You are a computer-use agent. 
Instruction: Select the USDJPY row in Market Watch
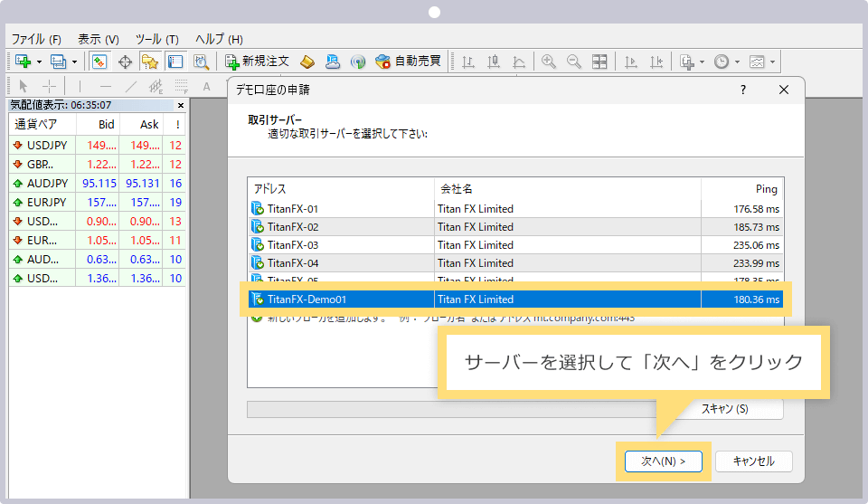[98, 145]
